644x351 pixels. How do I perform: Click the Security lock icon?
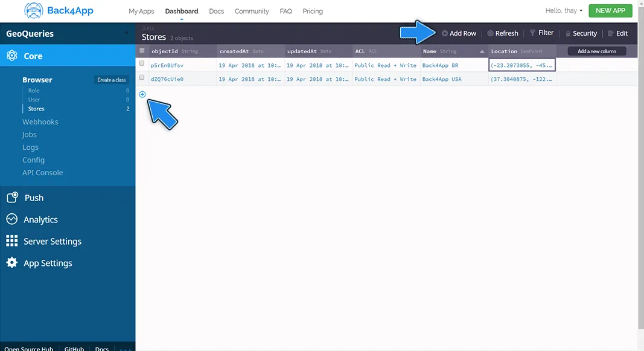click(568, 33)
